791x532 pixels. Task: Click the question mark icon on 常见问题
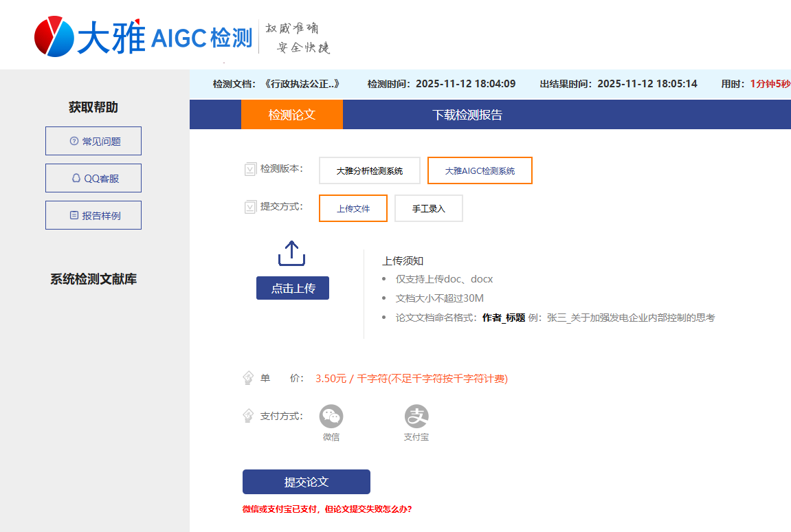point(74,141)
